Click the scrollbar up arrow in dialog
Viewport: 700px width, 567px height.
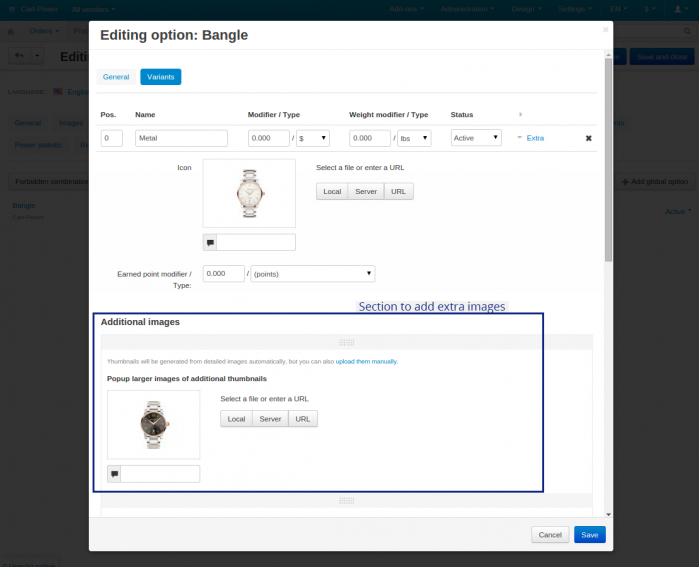pos(608,55)
